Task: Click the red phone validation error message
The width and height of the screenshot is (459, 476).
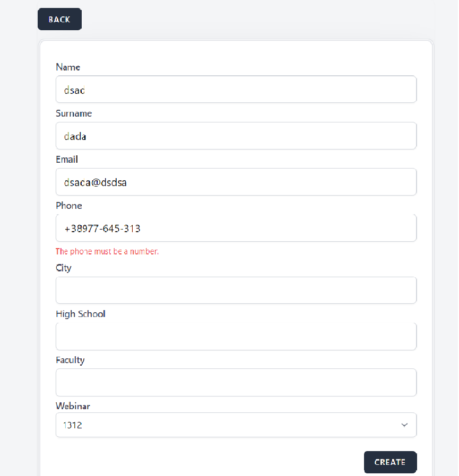Action: (x=107, y=251)
